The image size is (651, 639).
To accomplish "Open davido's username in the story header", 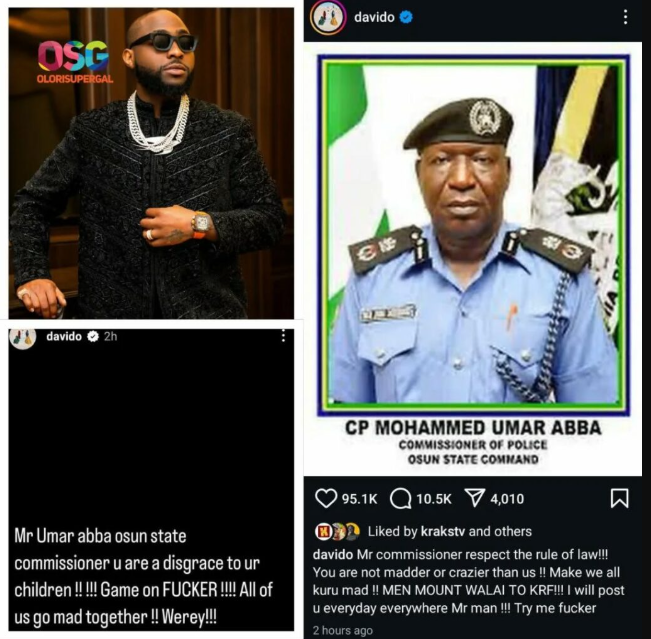I will click(x=64, y=336).
